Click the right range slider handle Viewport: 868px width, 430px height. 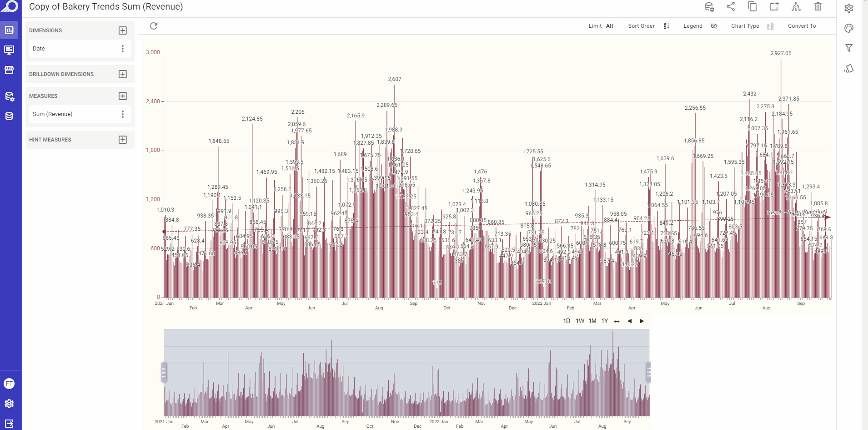point(649,372)
